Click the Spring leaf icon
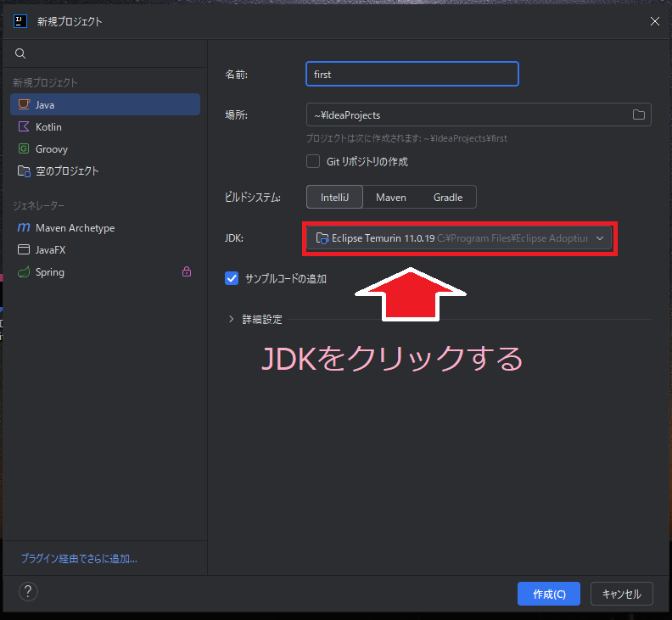672x620 pixels. pyautogui.click(x=24, y=271)
